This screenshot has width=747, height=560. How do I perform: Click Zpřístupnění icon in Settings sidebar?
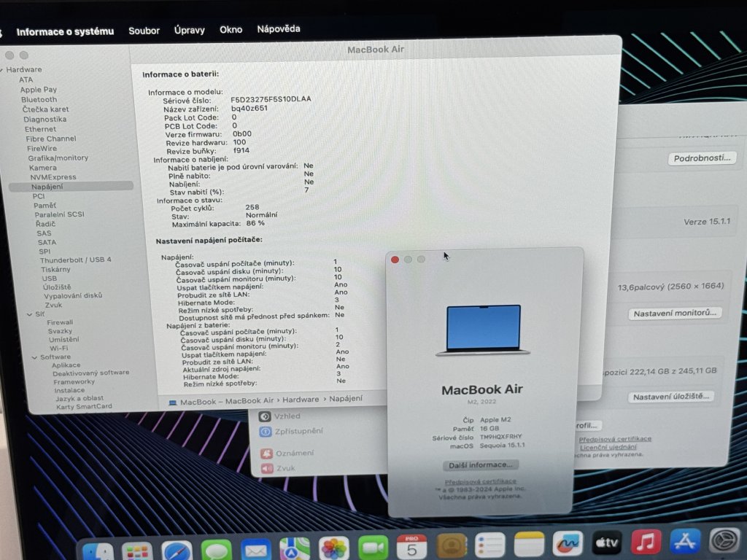coord(266,432)
